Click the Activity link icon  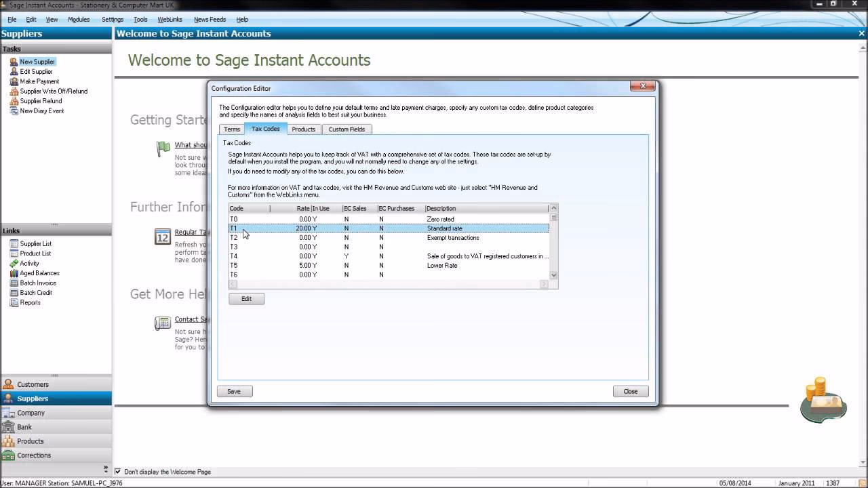click(x=14, y=263)
